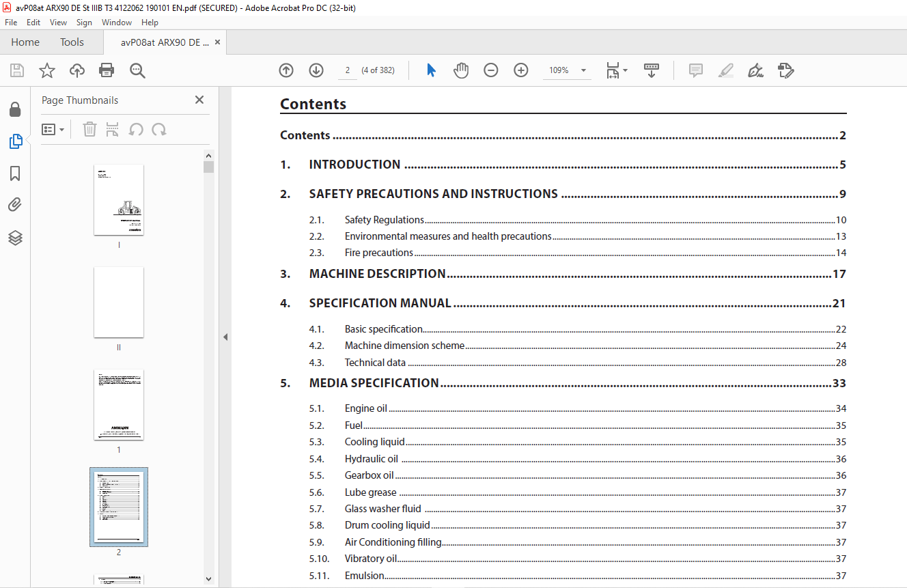The image size is (907, 588).
Task: Rotate page counterclockwise in thumbnails panel
Action: coord(136,129)
